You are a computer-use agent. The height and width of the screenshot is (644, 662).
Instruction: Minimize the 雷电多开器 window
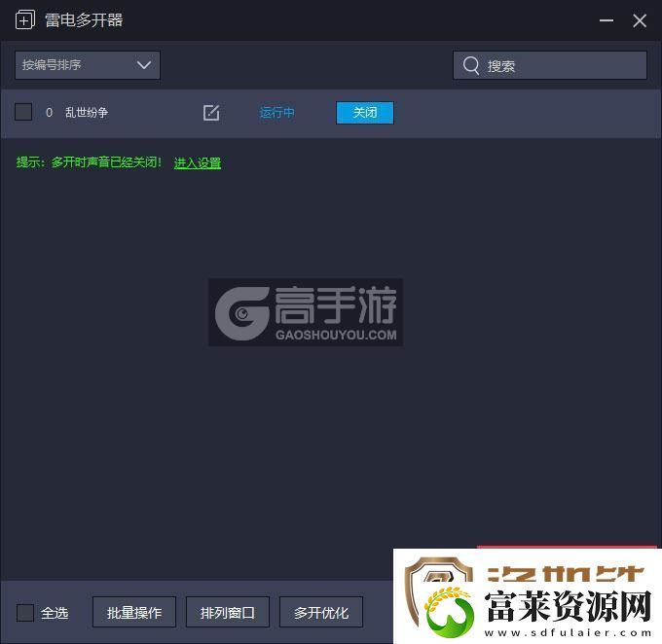[607, 20]
